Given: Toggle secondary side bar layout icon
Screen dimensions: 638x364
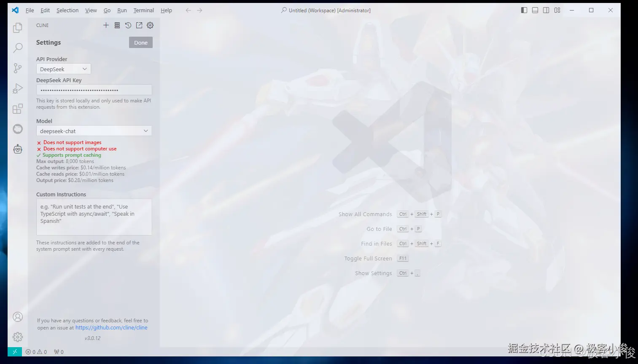Looking at the screenshot, I should coord(546,10).
